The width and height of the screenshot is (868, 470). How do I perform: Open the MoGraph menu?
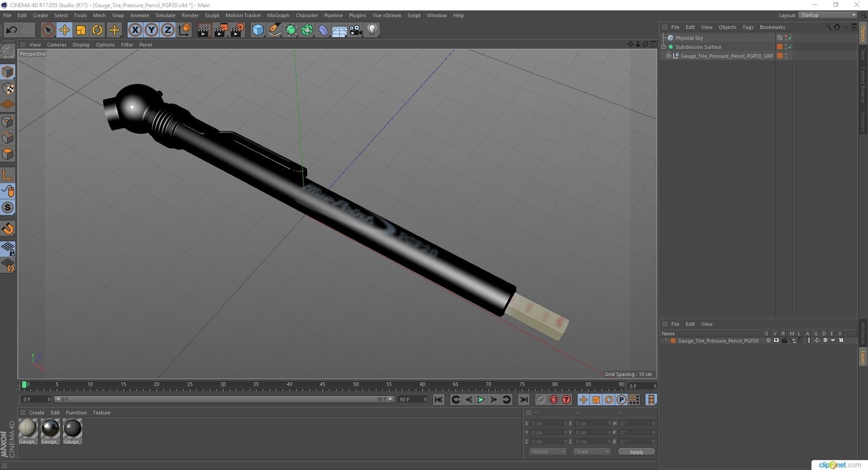(x=278, y=15)
